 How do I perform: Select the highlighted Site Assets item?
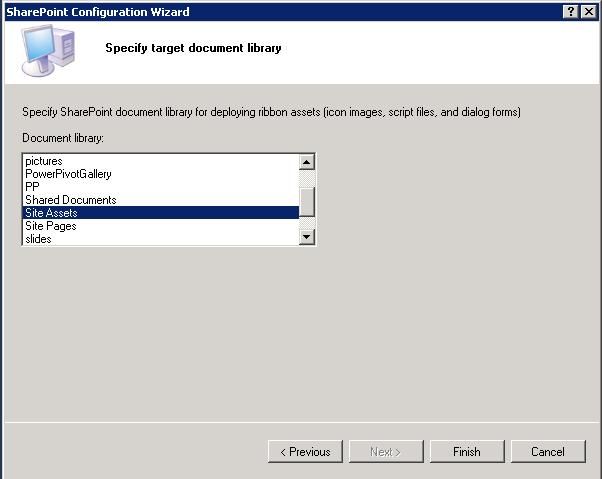pos(160,213)
